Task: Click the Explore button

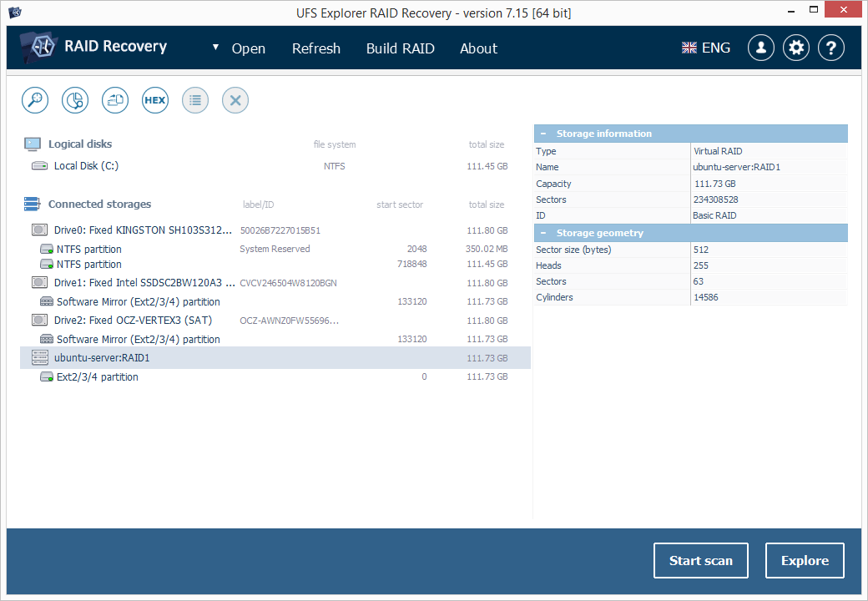Action: click(805, 561)
